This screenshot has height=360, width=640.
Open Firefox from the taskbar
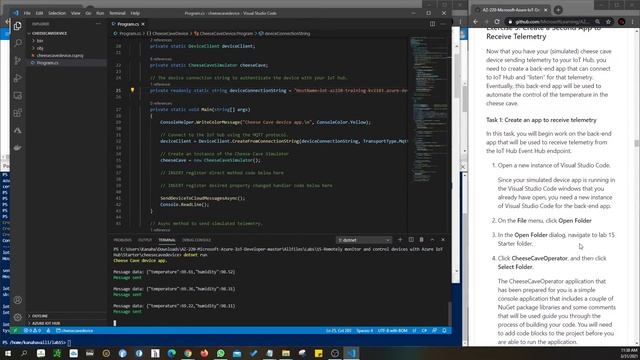(204, 353)
